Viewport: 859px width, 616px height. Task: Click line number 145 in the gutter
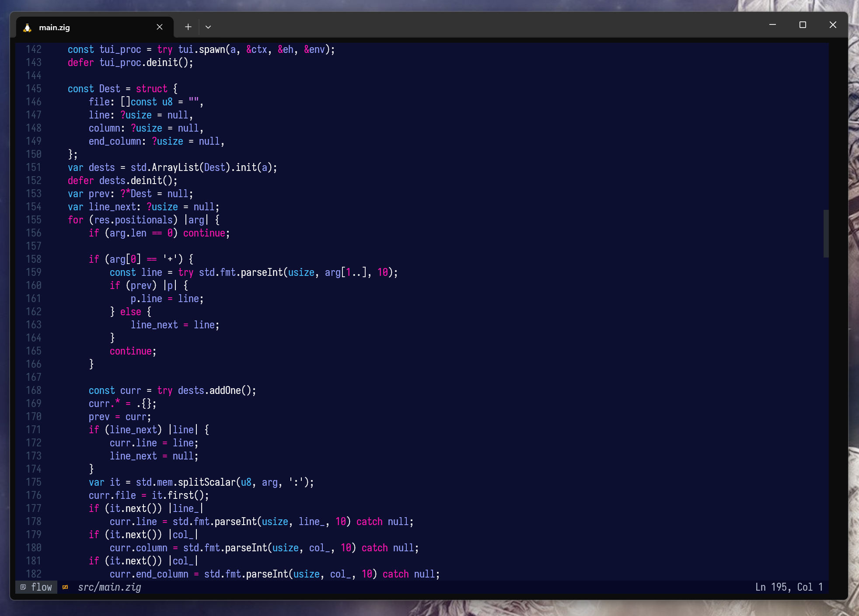pyautogui.click(x=34, y=89)
